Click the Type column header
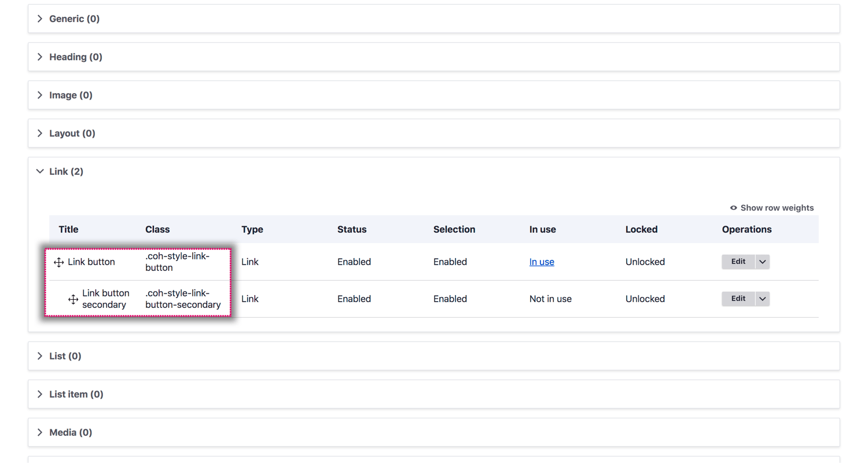868x463 pixels. (x=252, y=229)
